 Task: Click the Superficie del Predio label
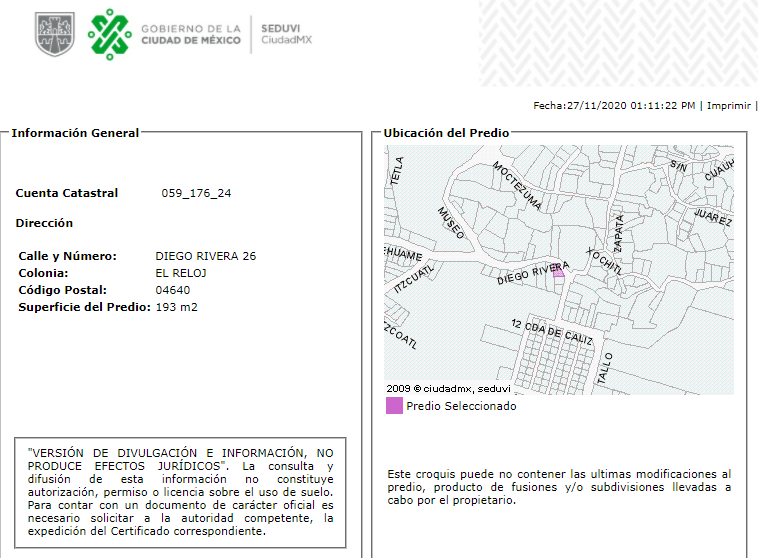[85, 307]
